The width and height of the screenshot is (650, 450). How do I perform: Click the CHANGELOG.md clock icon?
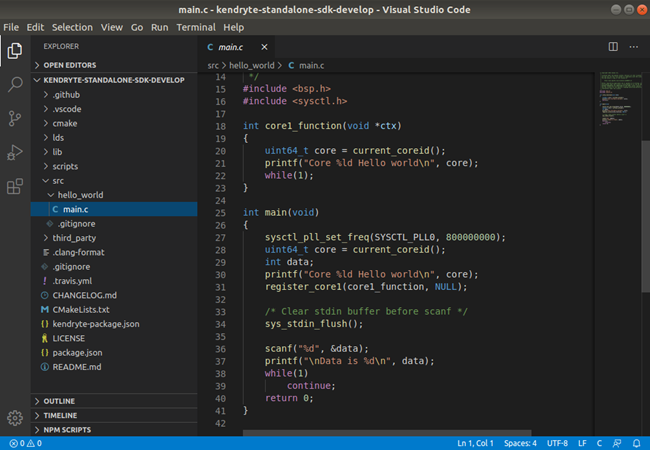point(45,295)
